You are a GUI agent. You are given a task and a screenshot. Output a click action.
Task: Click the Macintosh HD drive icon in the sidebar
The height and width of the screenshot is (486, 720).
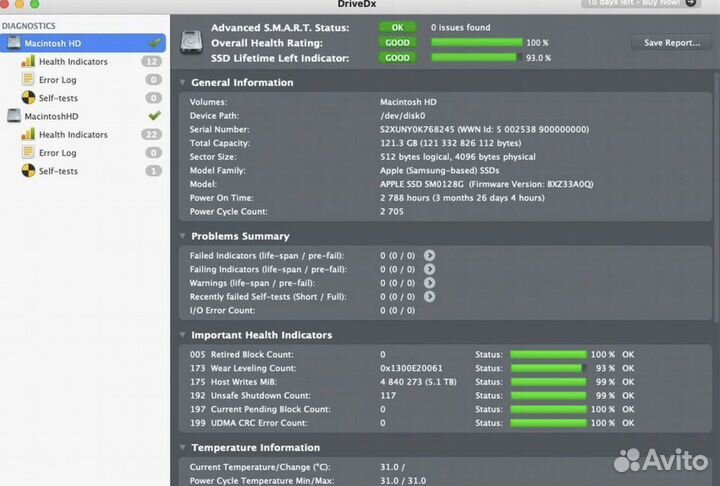[x=14, y=43]
